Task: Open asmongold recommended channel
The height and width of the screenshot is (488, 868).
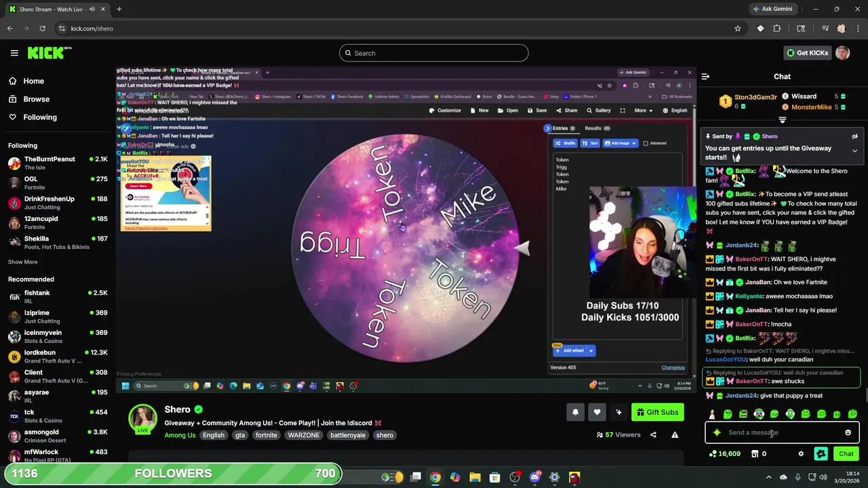Action: click(x=58, y=436)
